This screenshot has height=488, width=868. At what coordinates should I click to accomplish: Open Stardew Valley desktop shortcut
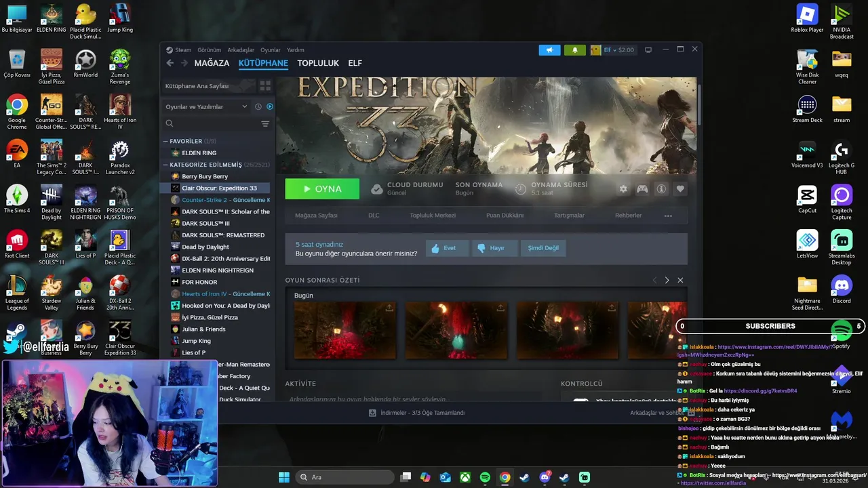coord(52,293)
